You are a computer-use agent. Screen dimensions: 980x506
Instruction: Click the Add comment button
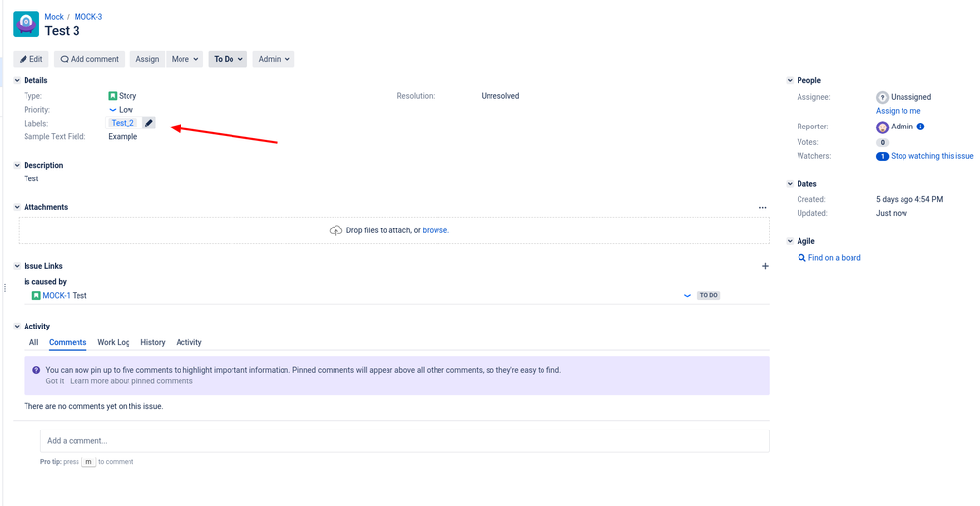[89, 60]
